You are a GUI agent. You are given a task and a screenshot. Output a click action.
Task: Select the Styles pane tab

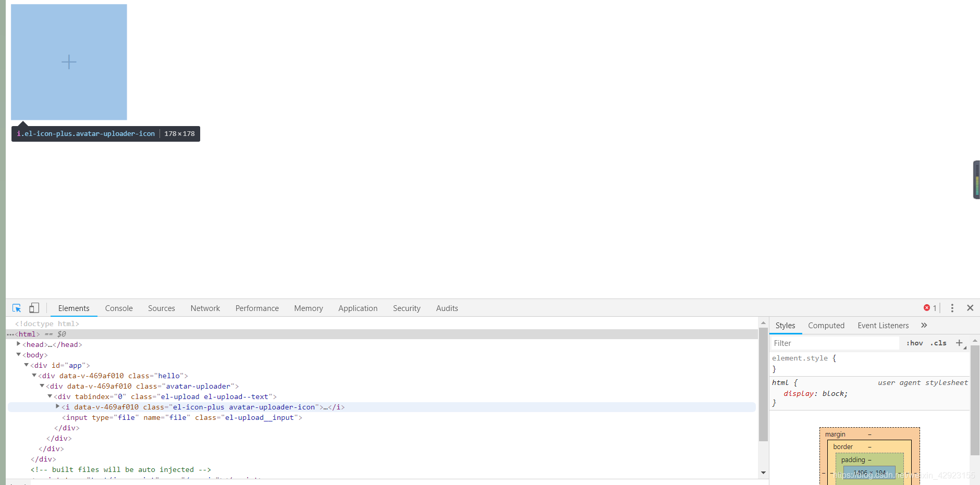pyautogui.click(x=786, y=326)
